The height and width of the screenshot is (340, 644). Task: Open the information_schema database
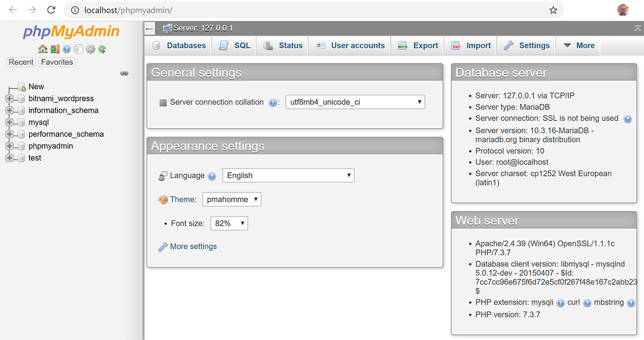click(63, 110)
